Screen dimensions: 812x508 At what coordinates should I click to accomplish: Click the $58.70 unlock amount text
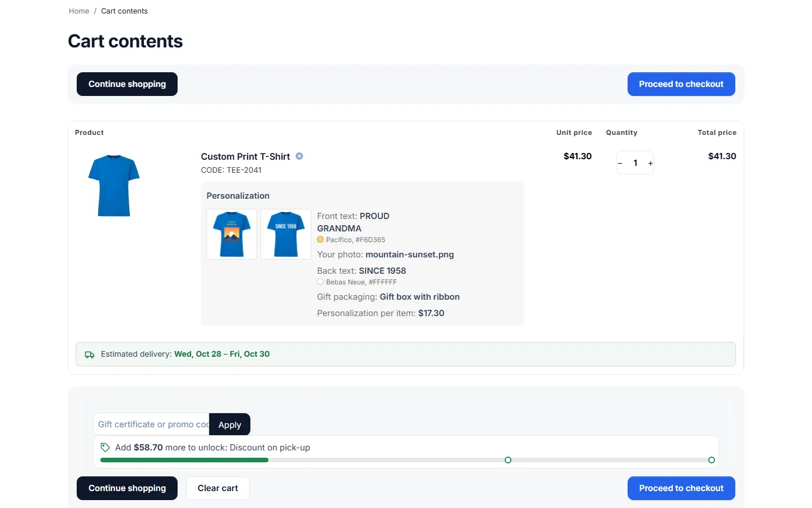pos(148,448)
